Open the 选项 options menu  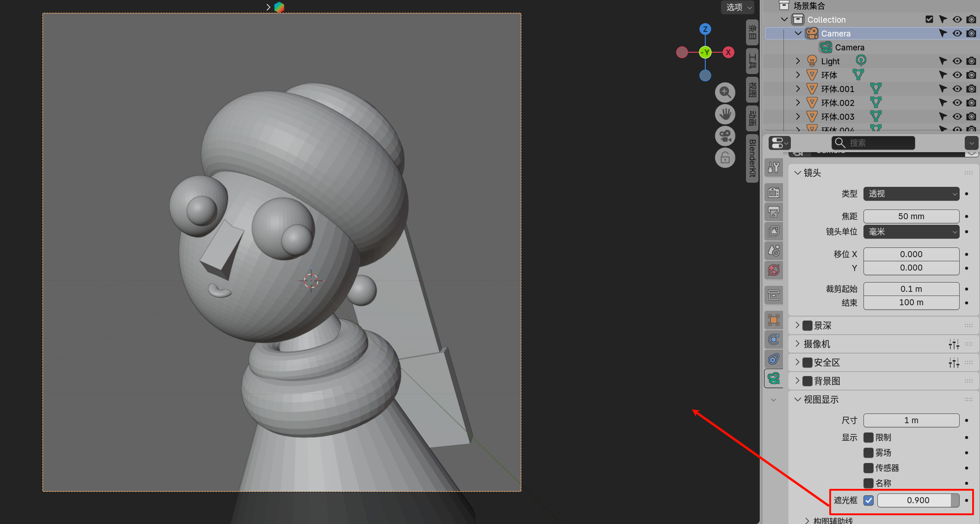click(x=738, y=7)
